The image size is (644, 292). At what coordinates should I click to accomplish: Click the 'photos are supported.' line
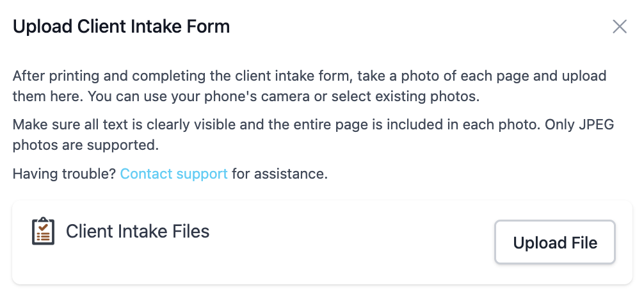pos(85,145)
